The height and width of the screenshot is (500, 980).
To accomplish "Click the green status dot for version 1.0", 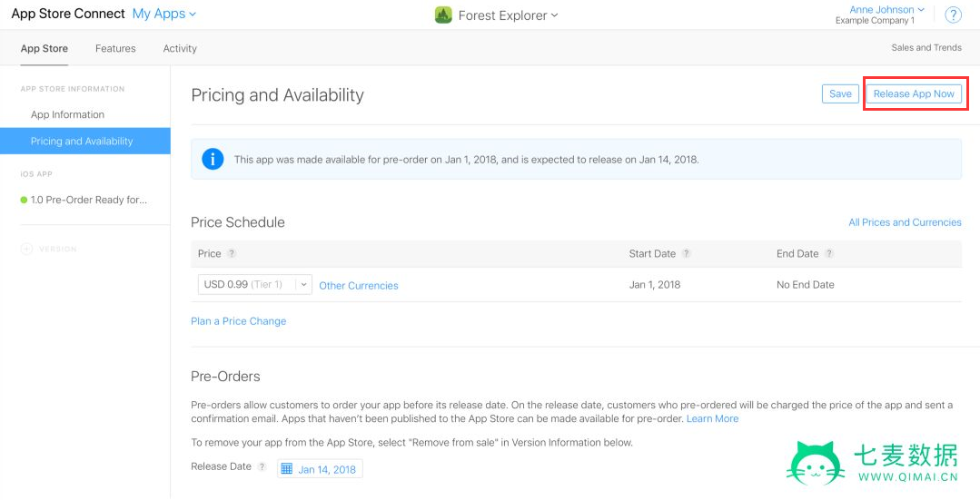I will click(x=24, y=201).
